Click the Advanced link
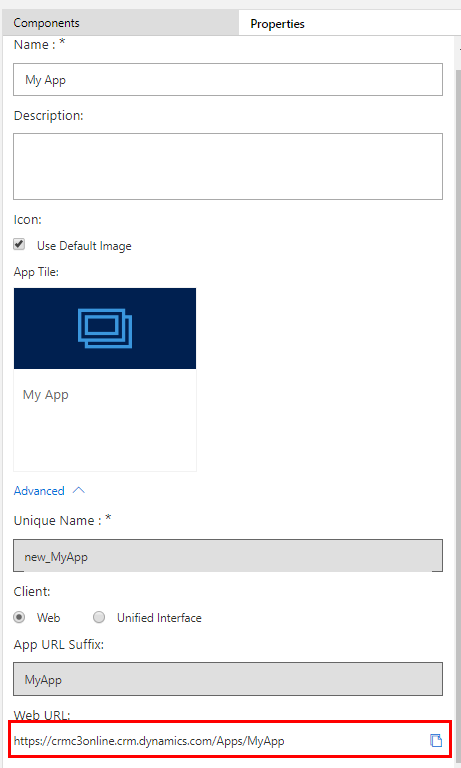The width and height of the screenshot is (461, 768). (x=39, y=491)
